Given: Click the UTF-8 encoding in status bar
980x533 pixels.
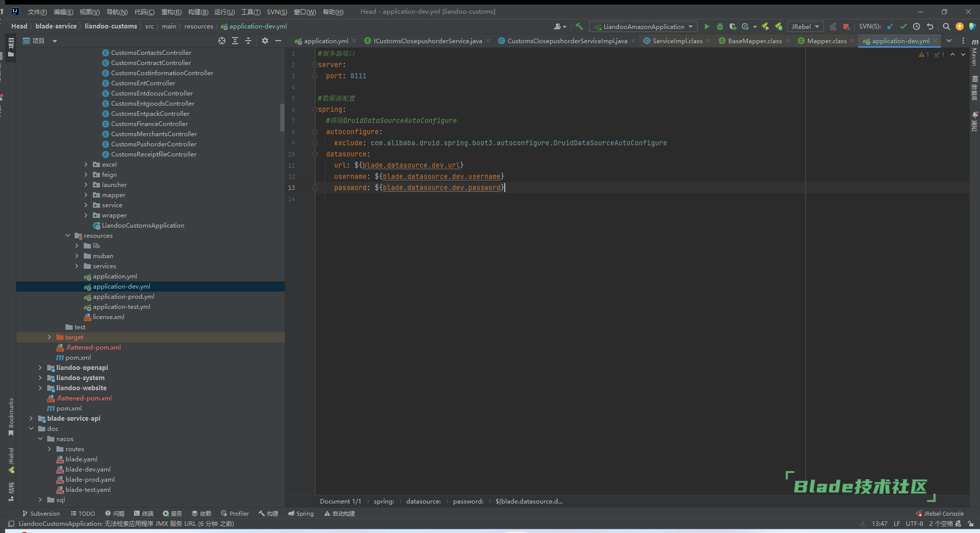Looking at the screenshot, I should [x=914, y=524].
